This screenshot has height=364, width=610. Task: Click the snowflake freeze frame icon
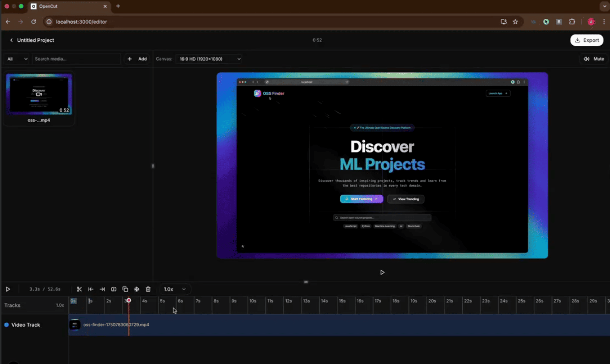pyautogui.click(x=137, y=289)
